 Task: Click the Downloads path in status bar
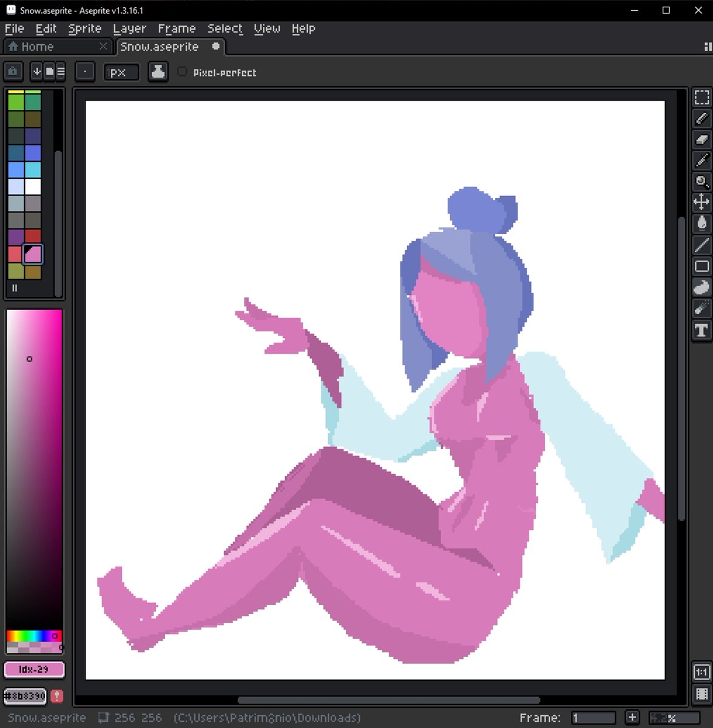click(267, 718)
